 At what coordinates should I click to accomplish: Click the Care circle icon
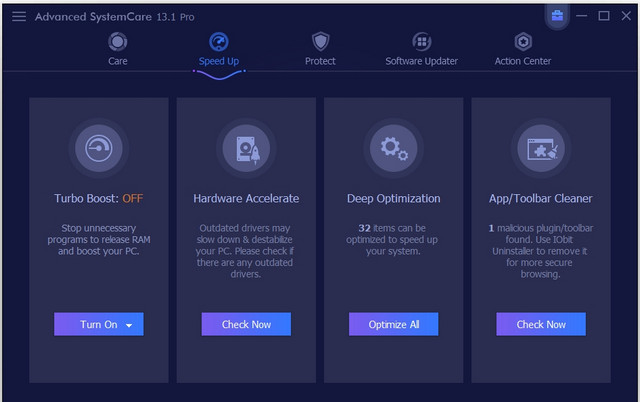(118, 42)
